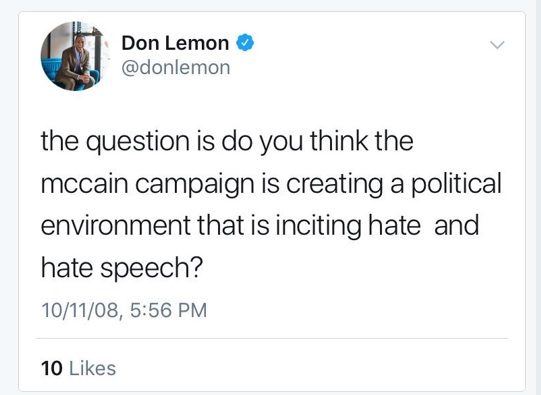Viewport: 541px width, 395px height.
Task: Click the word political in tweet
Action: click(456, 183)
